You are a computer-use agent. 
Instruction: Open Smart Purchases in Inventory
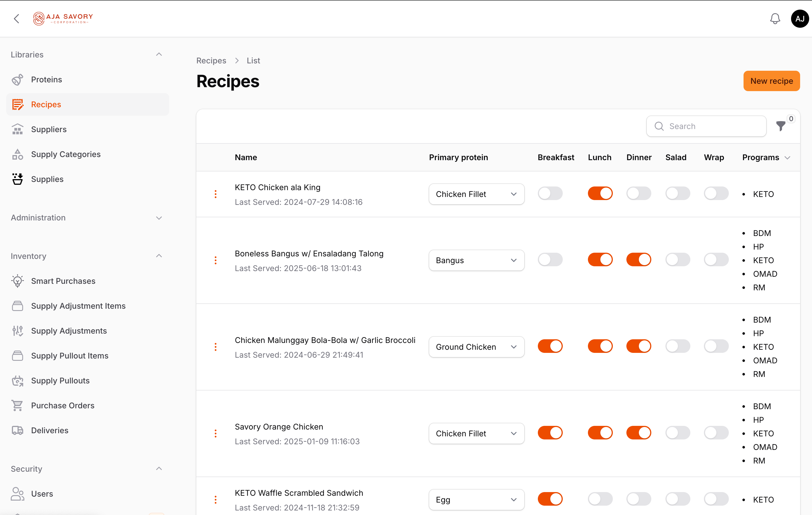(x=63, y=281)
